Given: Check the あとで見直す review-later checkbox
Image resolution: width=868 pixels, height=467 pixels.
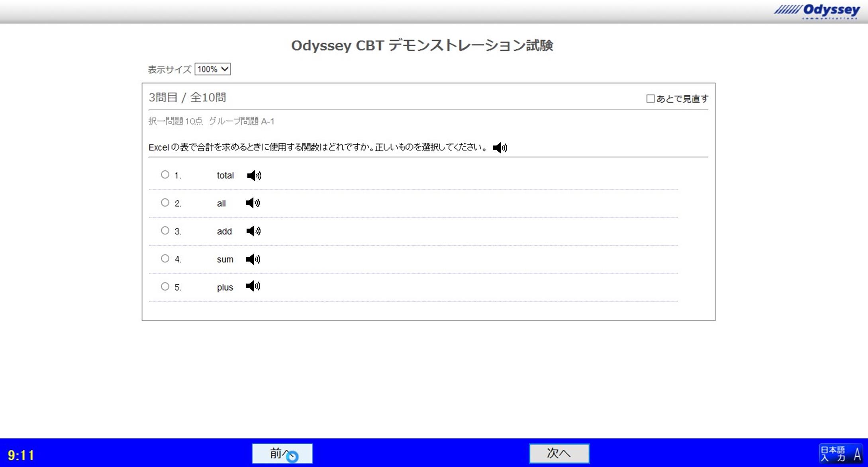Looking at the screenshot, I should [650, 99].
